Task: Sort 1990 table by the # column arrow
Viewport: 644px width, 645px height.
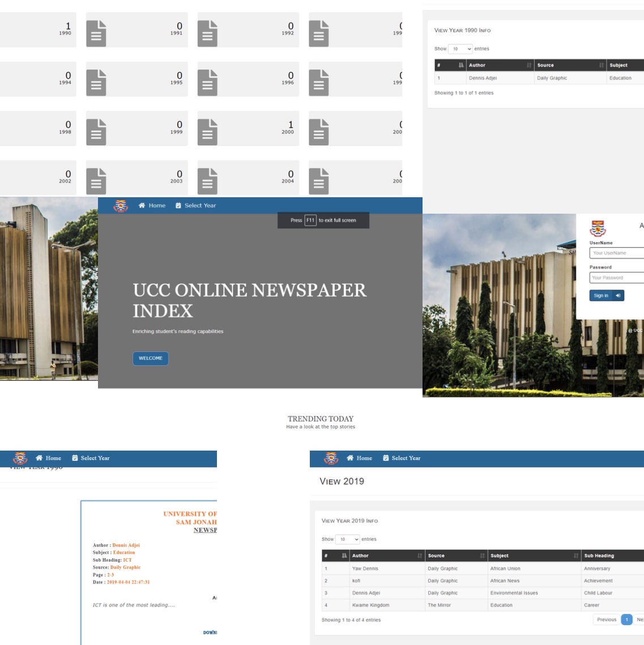Action: coord(461,65)
